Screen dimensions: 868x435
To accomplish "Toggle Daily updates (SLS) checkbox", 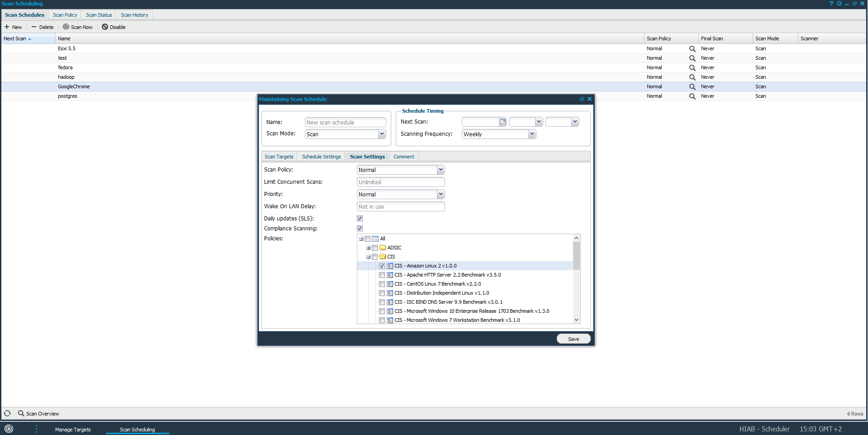I will 360,219.
